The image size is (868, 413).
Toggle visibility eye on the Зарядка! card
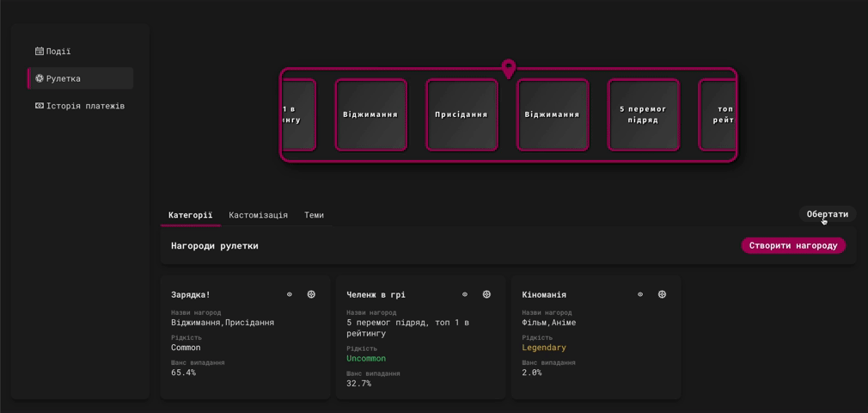[x=290, y=294]
